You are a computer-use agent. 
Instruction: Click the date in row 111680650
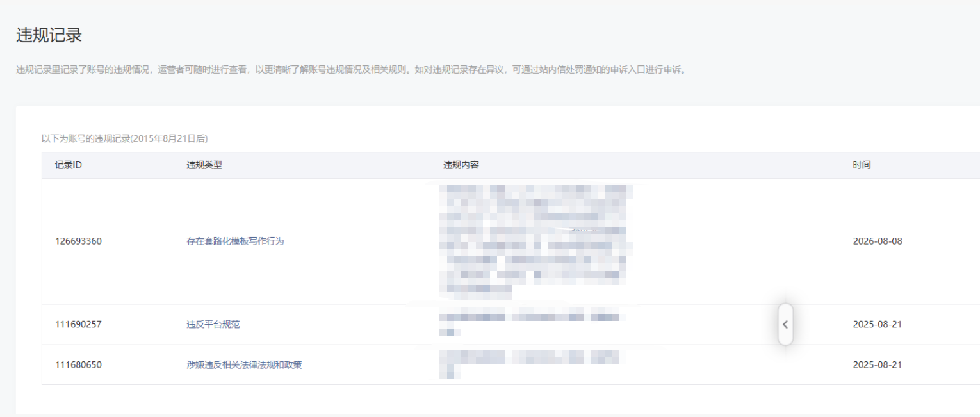click(878, 365)
